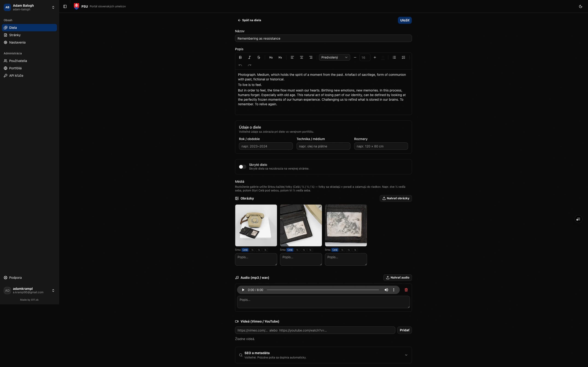Go back via Späť na diela
Image resolution: width=588 pixels, height=367 pixels.
[x=250, y=20]
